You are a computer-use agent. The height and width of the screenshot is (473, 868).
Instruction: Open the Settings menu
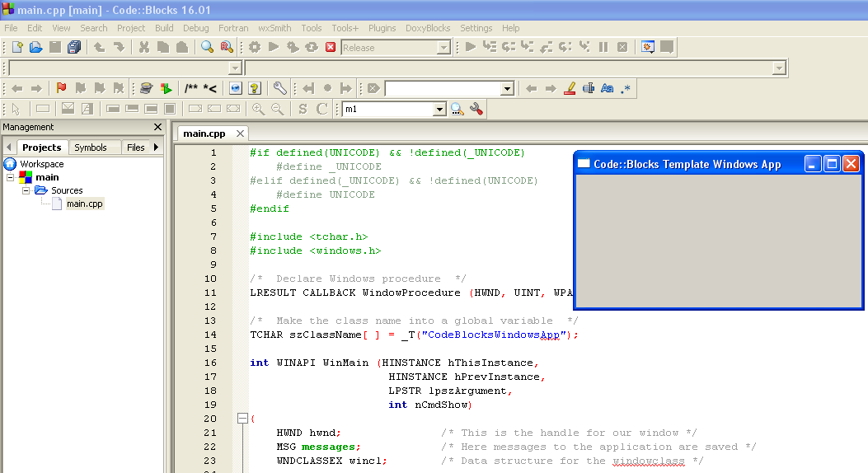tap(476, 28)
